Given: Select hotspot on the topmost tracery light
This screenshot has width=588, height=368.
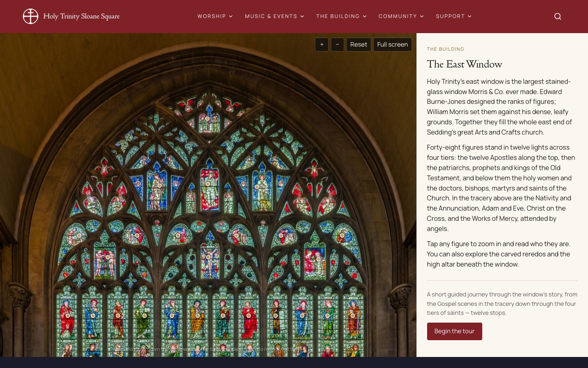Looking at the screenshot, I should pyautogui.click(x=207, y=119).
